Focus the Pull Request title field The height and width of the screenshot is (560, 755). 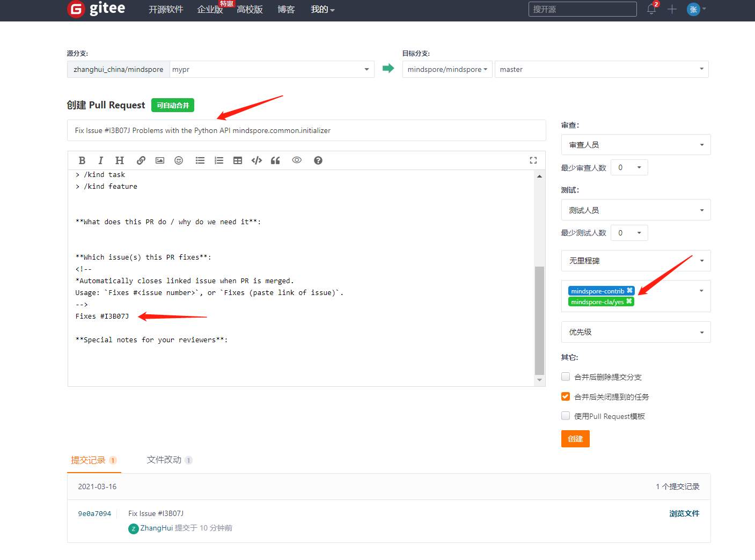(306, 130)
